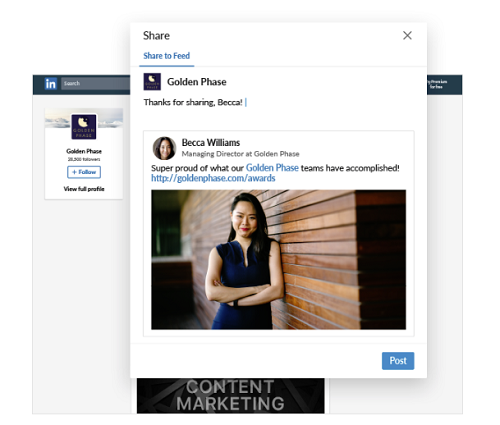Follow Golden Phase in the sidebar card

84,172
